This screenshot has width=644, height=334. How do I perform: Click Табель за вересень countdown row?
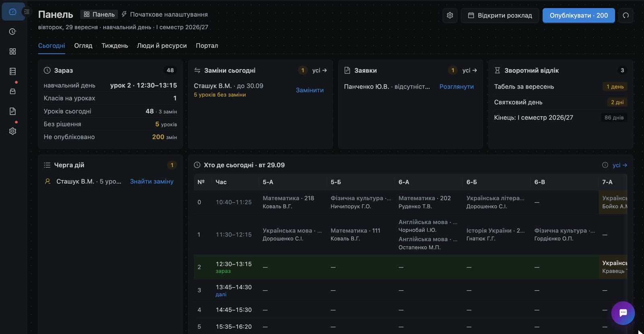pyautogui.click(x=561, y=87)
